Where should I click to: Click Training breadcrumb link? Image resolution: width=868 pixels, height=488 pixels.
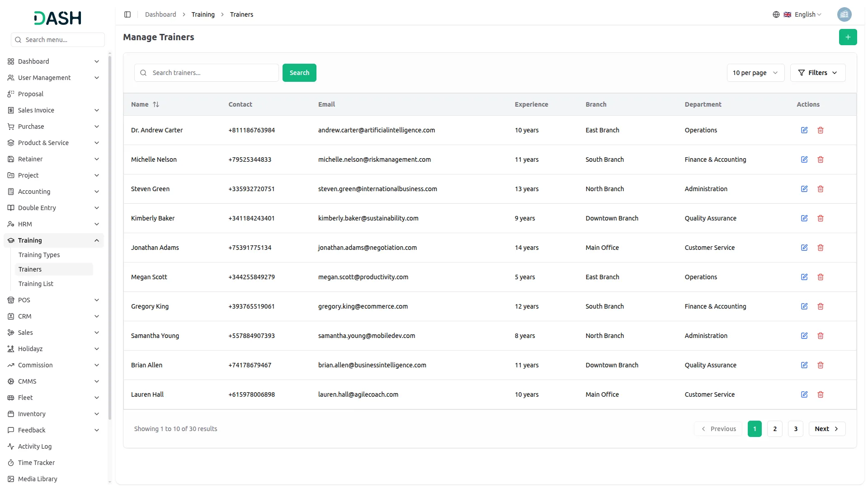click(x=203, y=14)
